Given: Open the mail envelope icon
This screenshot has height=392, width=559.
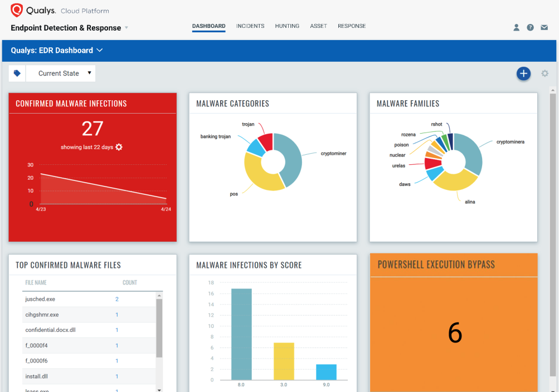Looking at the screenshot, I should pos(544,27).
